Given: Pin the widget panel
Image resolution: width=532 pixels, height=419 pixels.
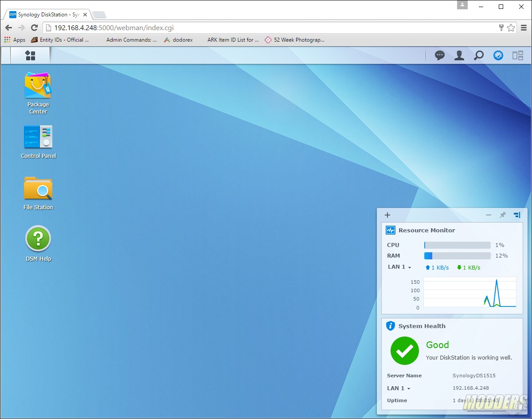Looking at the screenshot, I should (503, 215).
